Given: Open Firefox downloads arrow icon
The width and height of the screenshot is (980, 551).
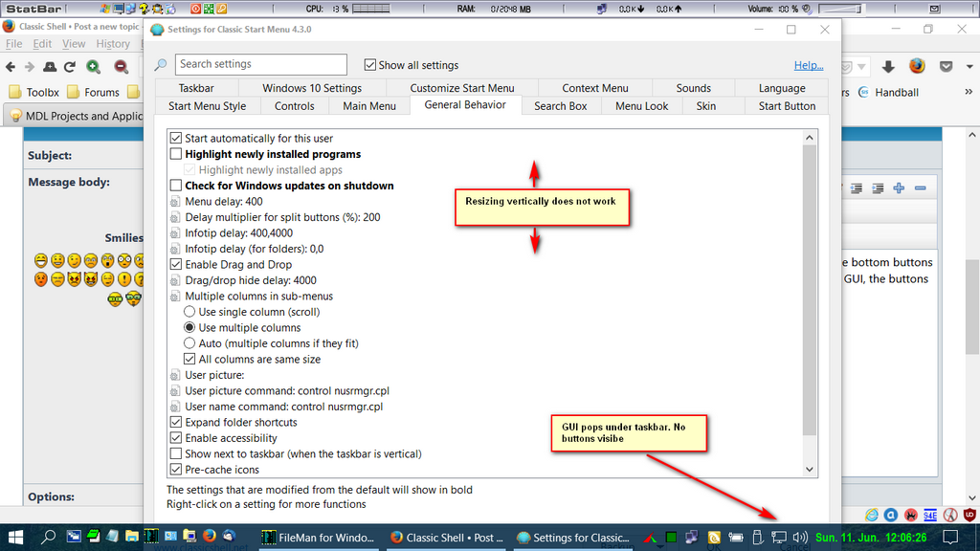Looking at the screenshot, I should 888,67.
